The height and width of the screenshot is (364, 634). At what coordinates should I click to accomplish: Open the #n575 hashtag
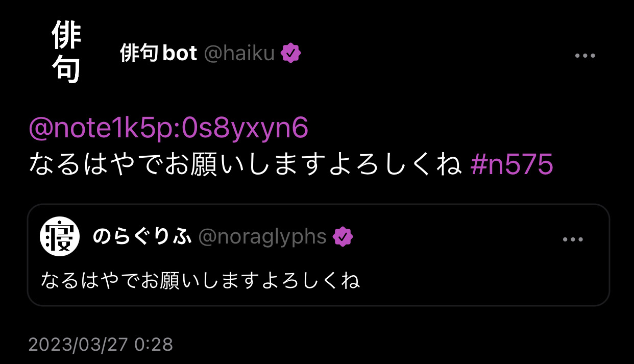click(511, 165)
